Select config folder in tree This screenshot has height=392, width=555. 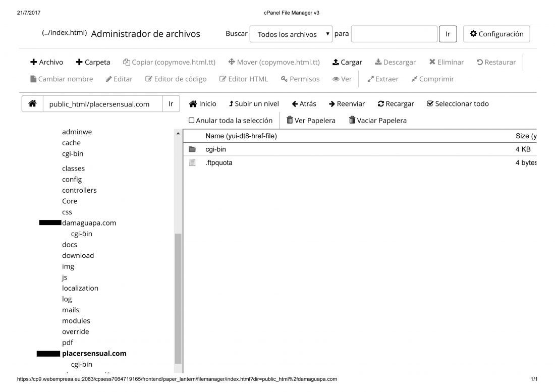pos(72,180)
